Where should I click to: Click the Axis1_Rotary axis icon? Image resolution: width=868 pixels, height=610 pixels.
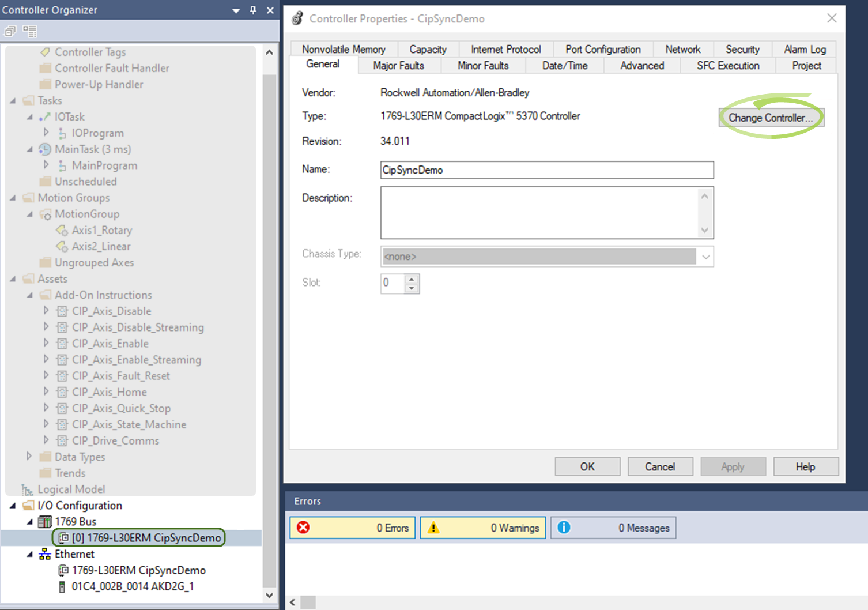[x=62, y=231]
